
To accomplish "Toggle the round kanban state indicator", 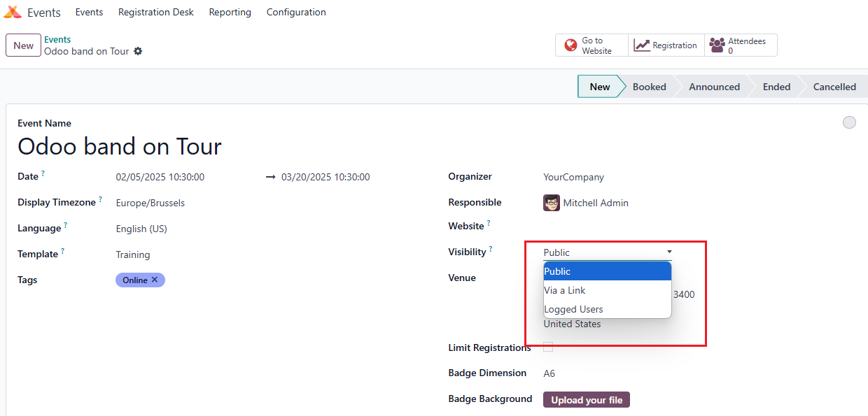I will click(x=849, y=122).
